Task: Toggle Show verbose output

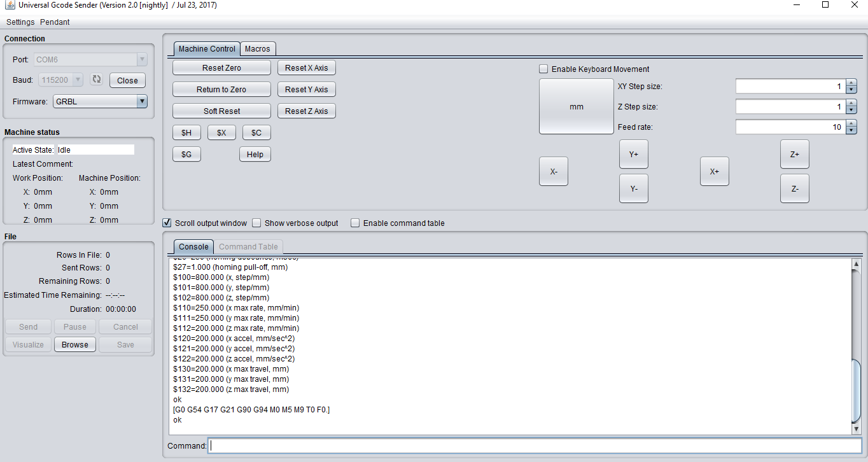Action: [x=256, y=223]
